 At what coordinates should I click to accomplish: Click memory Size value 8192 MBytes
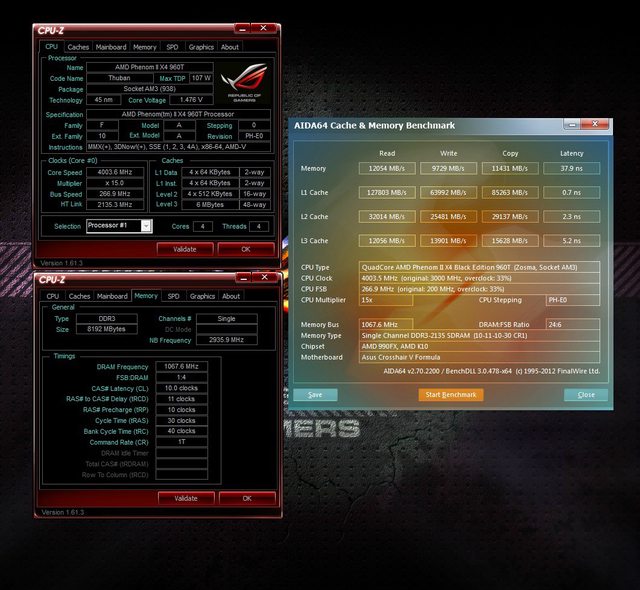(107, 329)
